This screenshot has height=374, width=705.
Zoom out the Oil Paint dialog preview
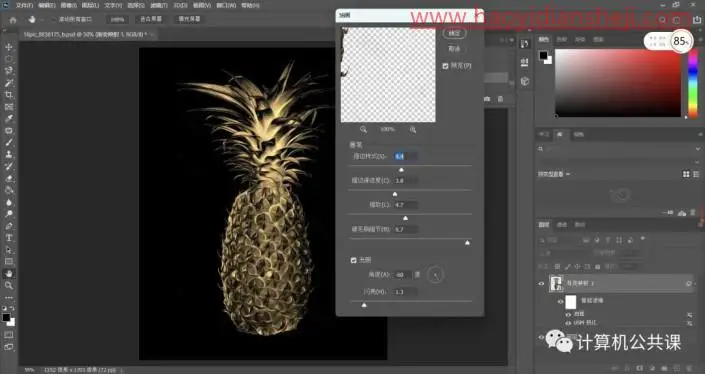[x=363, y=129]
